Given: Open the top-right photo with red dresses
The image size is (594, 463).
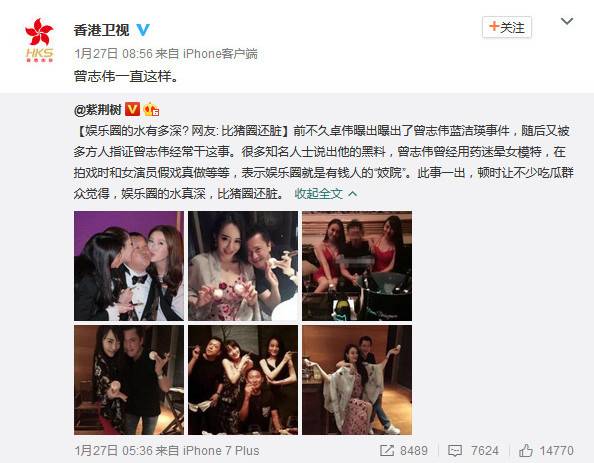Looking at the screenshot, I should tap(357, 266).
